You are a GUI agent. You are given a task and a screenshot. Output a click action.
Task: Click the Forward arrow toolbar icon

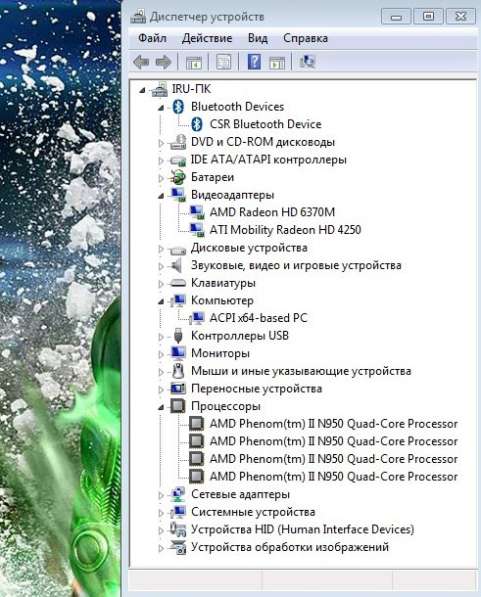pyautogui.click(x=164, y=62)
